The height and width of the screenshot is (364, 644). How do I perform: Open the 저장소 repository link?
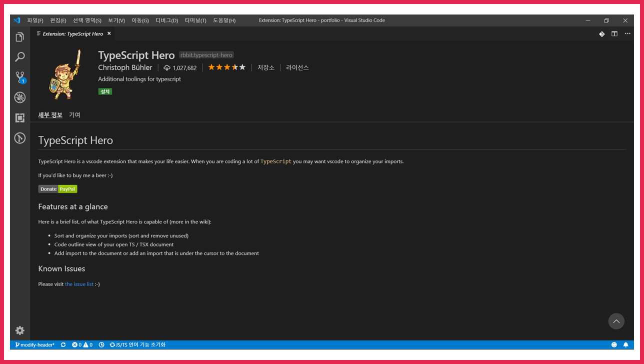(266, 67)
